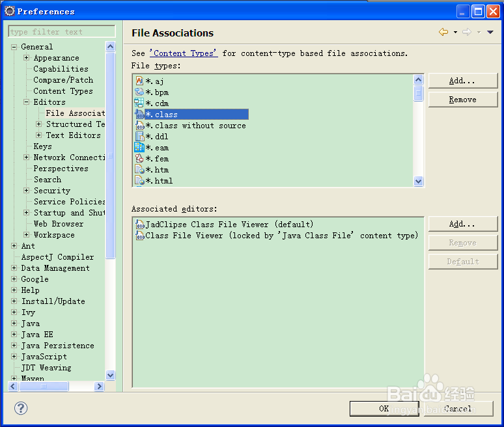Open the back-history dropdown arrow

455,32
